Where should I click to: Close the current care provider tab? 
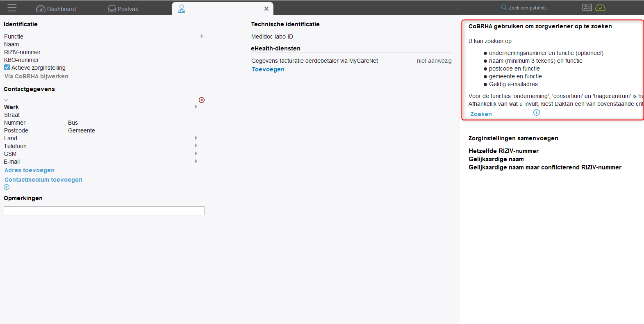pos(266,9)
